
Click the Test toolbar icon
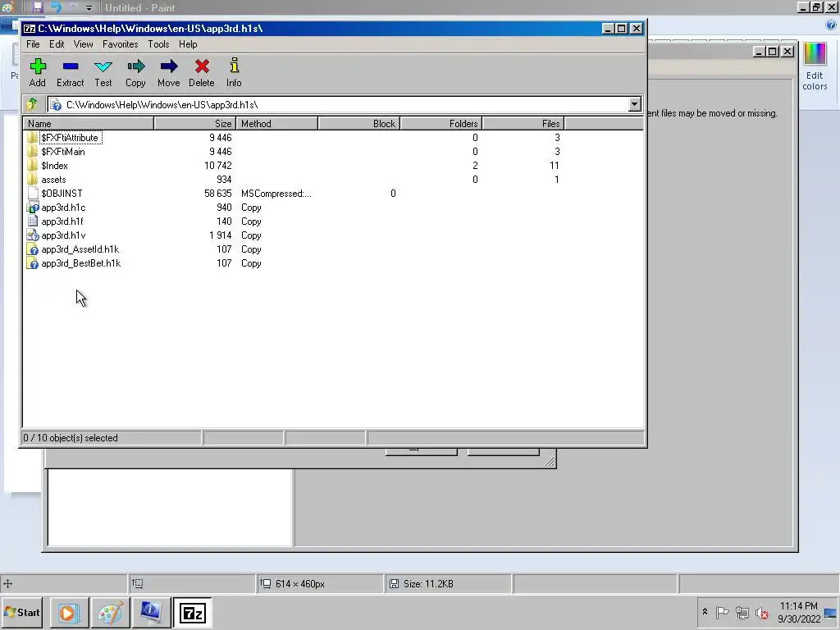coord(103,66)
